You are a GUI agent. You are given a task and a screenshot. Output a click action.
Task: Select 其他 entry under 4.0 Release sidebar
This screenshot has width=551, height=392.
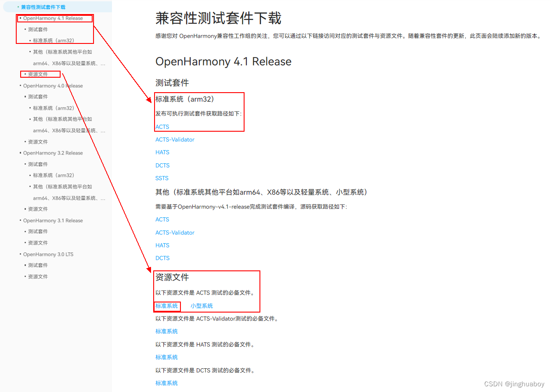pos(69,125)
